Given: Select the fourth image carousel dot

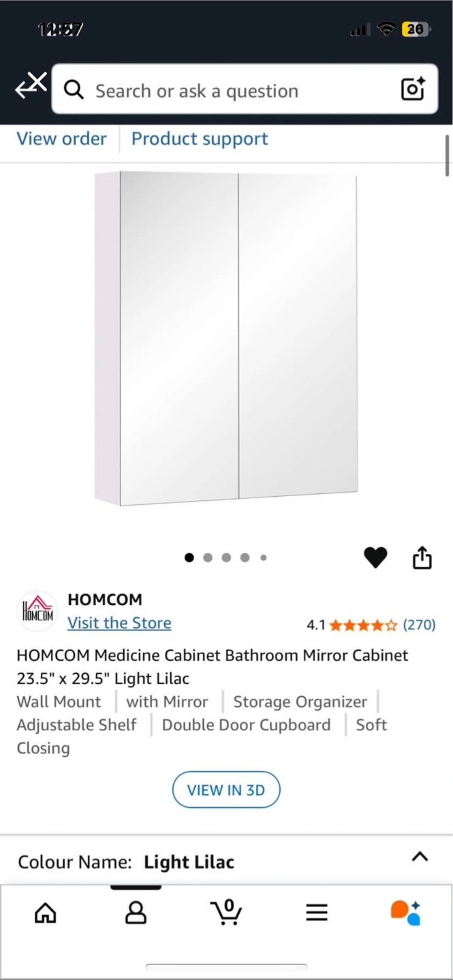Looking at the screenshot, I should pos(245,557).
